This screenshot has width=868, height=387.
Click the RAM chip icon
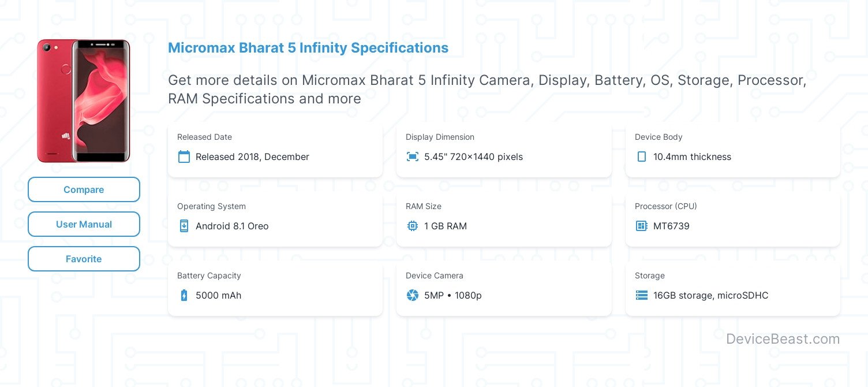(413, 226)
